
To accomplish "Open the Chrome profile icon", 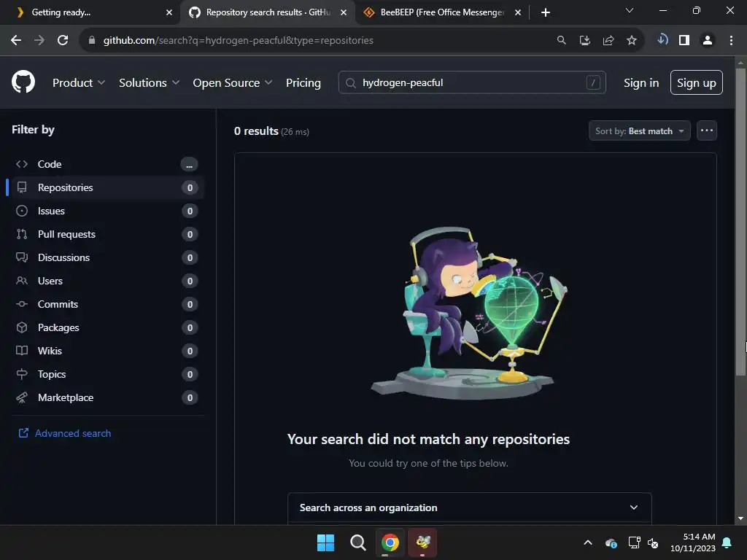I will pos(708,41).
